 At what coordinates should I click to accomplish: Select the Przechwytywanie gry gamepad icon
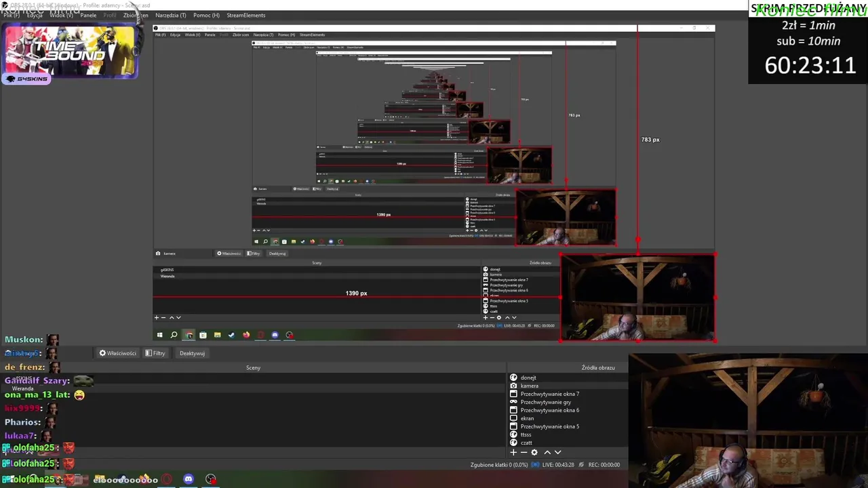click(x=513, y=402)
